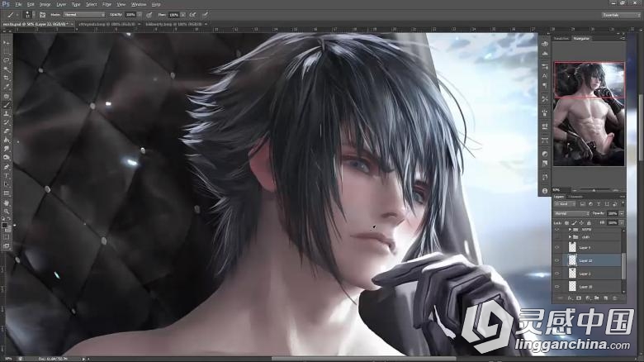The image size is (644, 362).
Task: Toggle pressure for opacity button
Action: (149, 15)
